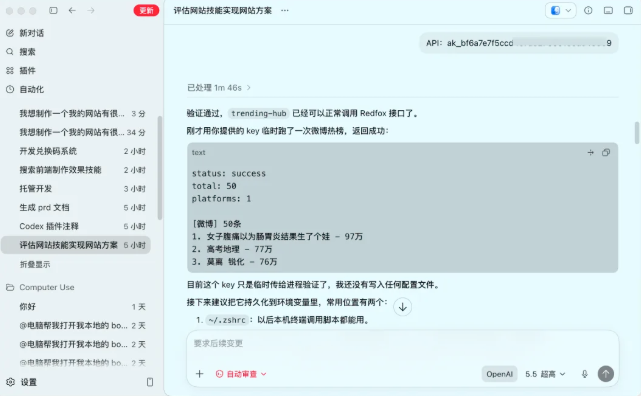641x396 pixels.
Task: Go forward with the right arrow
Action: coord(91,11)
